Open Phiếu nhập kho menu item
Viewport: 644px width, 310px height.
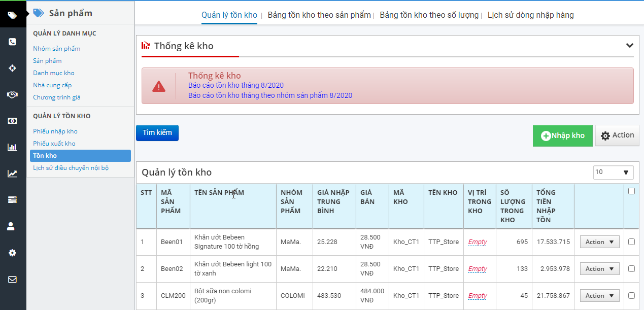(x=55, y=131)
